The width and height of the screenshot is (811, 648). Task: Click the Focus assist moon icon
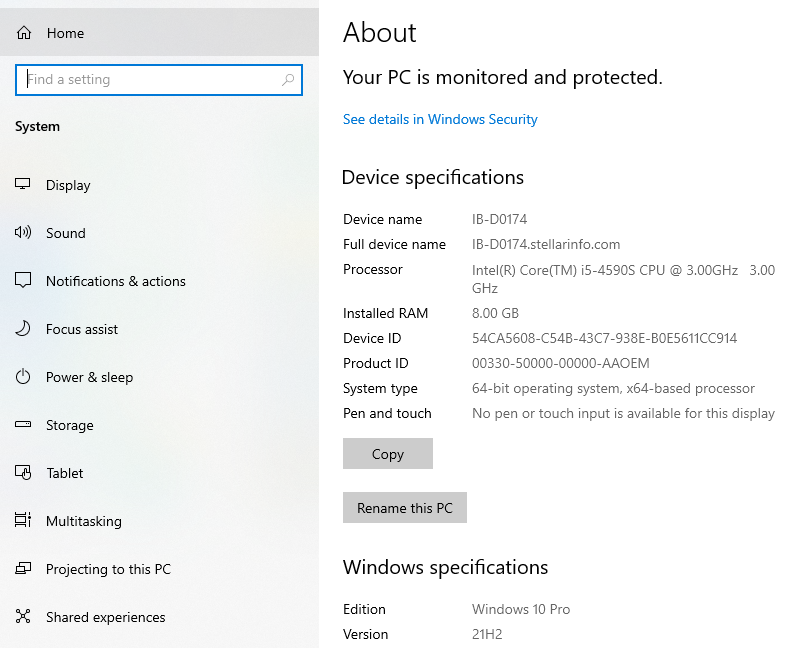(x=23, y=329)
